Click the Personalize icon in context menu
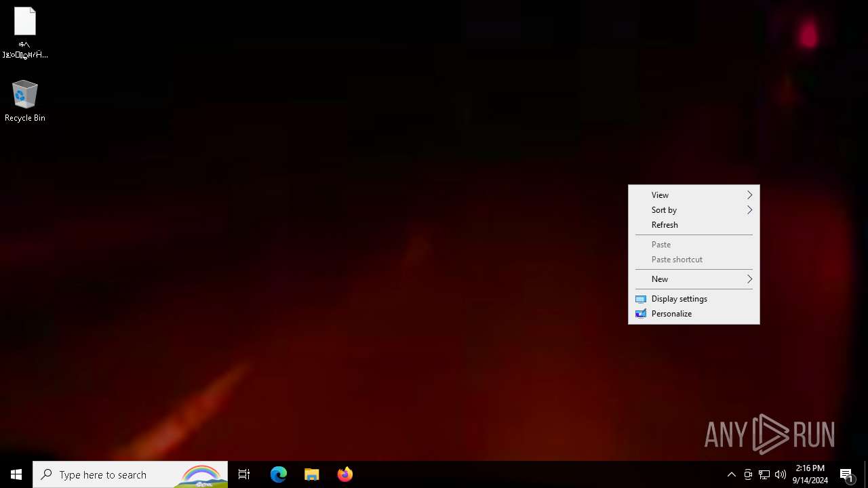 tap(641, 314)
